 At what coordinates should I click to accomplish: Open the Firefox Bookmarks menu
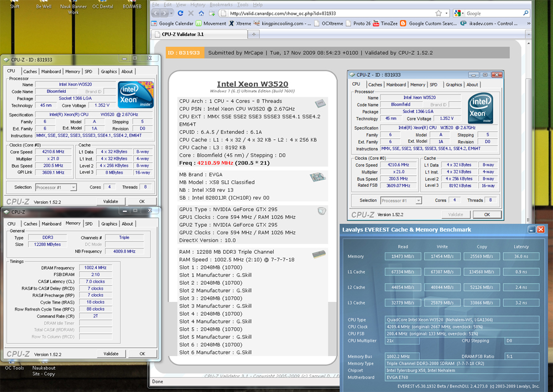[221, 4]
